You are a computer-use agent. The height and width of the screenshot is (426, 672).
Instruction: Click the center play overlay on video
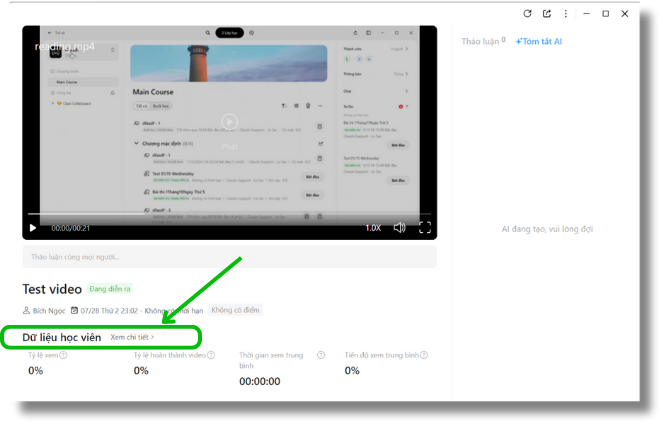230,122
